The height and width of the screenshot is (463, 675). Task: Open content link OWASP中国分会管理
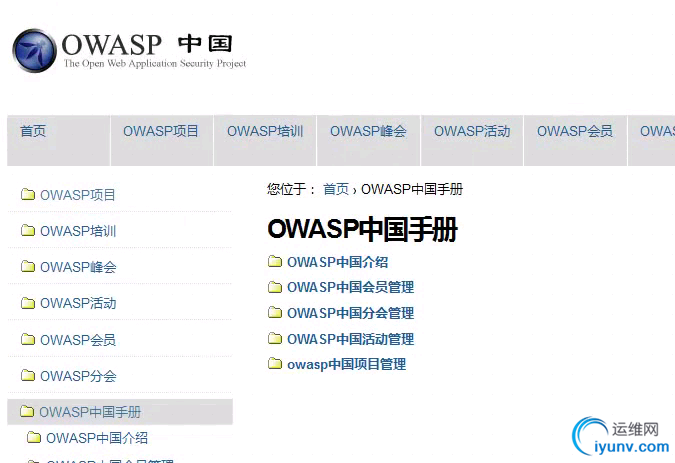(350, 313)
